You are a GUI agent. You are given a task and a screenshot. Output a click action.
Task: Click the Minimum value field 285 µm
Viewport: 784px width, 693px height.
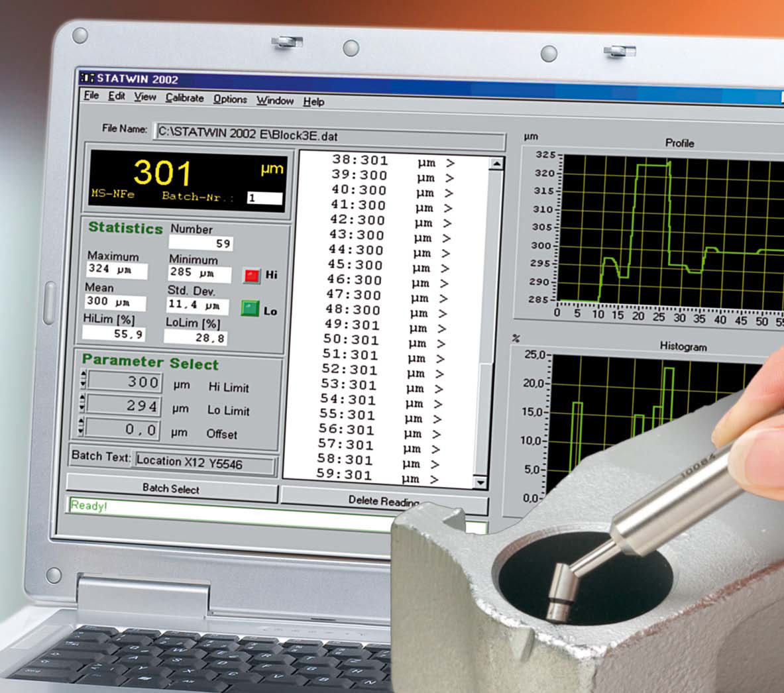click(x=199, y=273)
